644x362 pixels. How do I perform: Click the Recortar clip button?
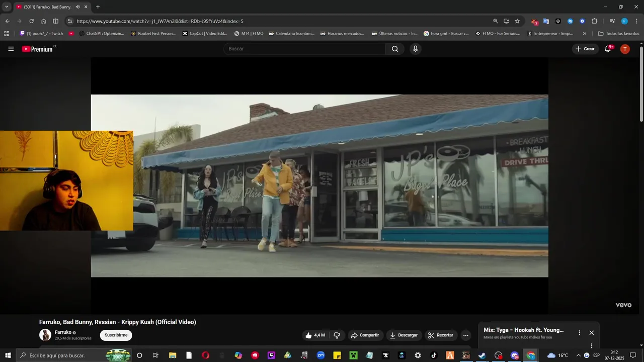pos(441,335)
